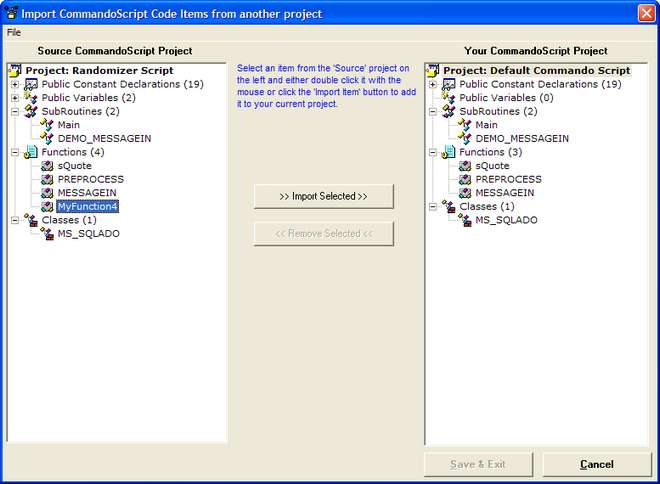Collapse Functions (4) node
This screenshot has width=660, height=484.
15,152
